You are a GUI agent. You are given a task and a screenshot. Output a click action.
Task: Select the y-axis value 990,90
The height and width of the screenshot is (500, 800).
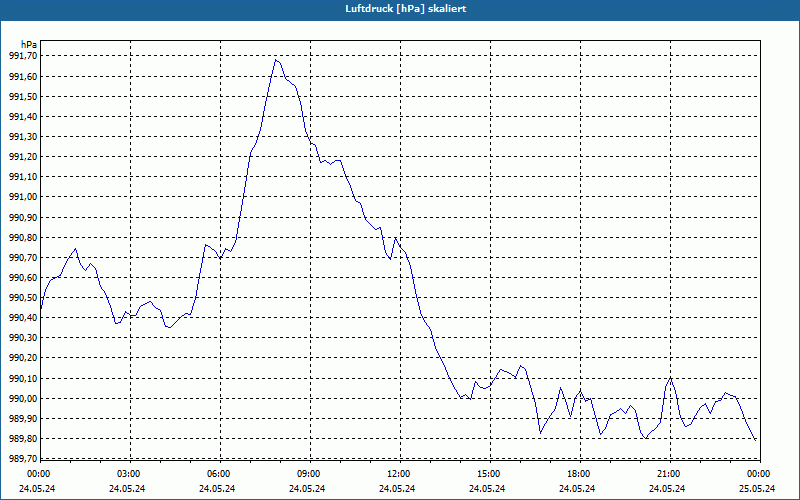tap(23, 217)
